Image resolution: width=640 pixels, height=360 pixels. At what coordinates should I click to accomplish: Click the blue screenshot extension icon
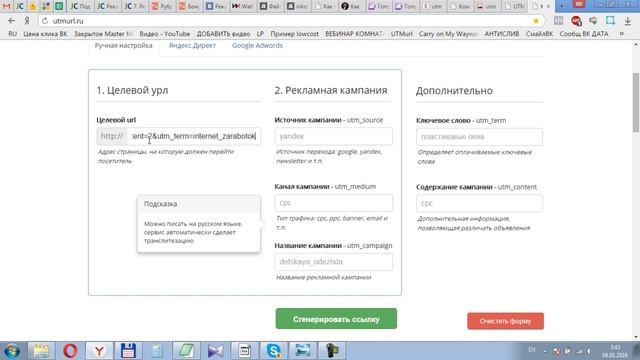coord(610,20)
